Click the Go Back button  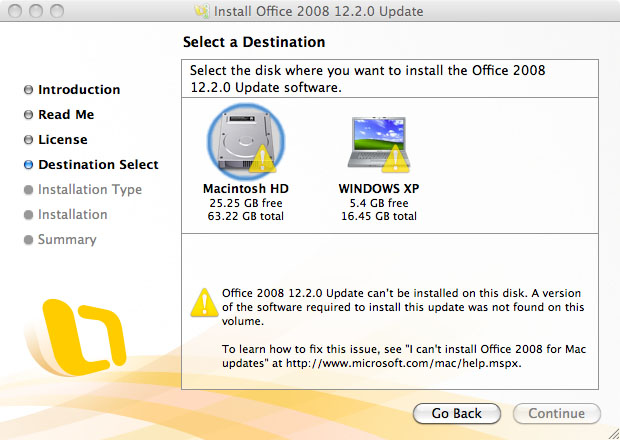457,414
